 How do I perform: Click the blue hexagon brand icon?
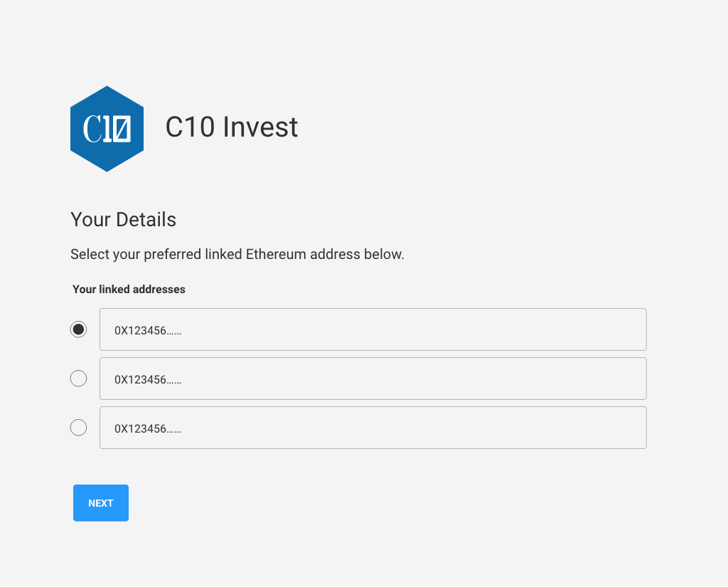(x=107, y=129)
